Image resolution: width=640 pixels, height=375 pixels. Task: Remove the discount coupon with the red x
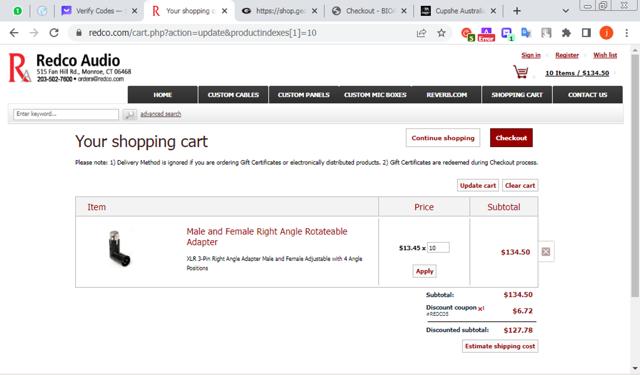(x=481, y=308)
